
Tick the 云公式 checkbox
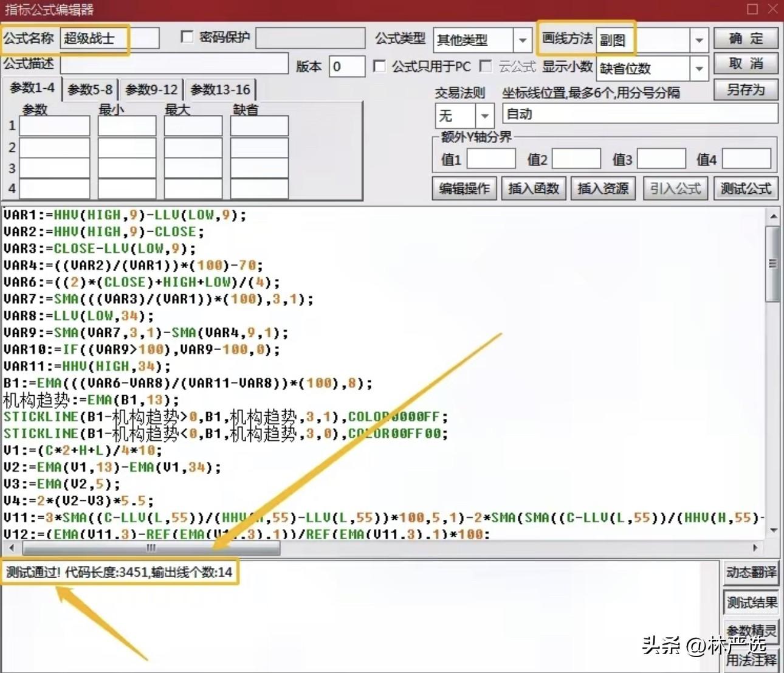(x=486, y=66)
